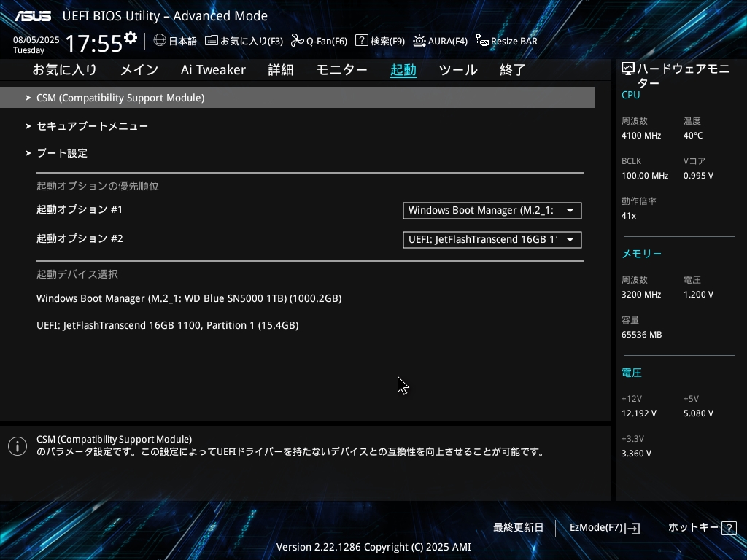Click the メモリー section heading

(642, 254)
